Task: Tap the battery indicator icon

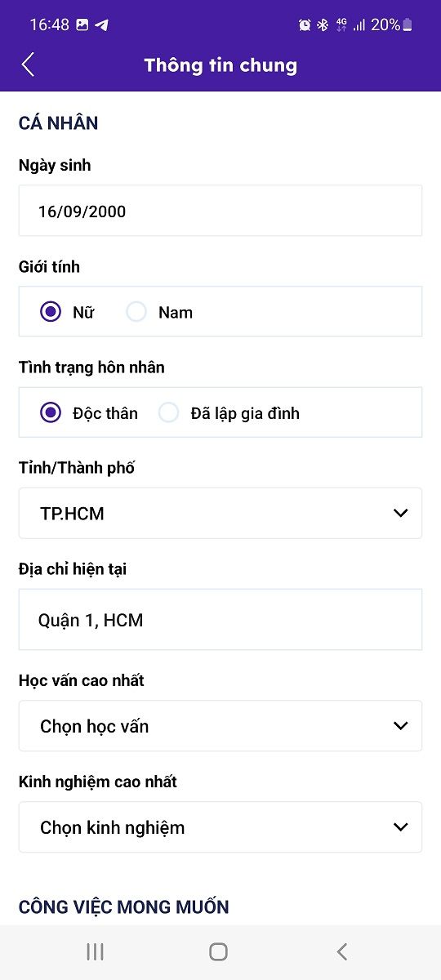Action: point(408,25)
